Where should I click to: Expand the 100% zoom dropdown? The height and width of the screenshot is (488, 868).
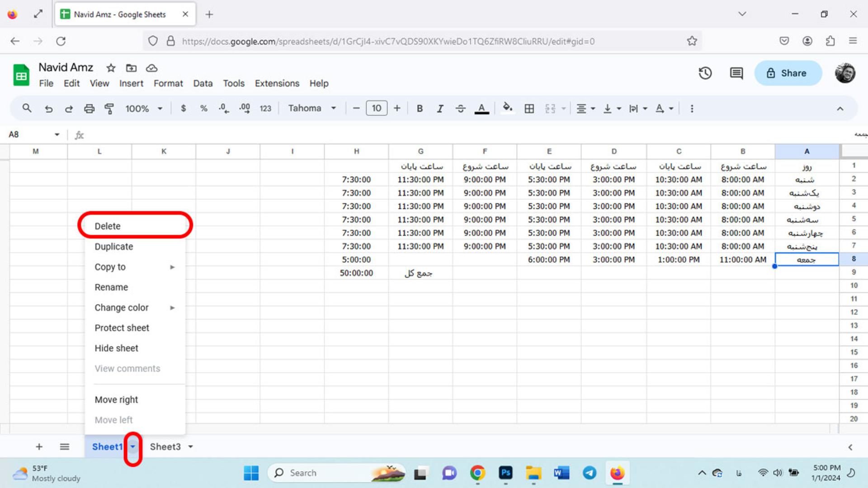pos(144,108)
